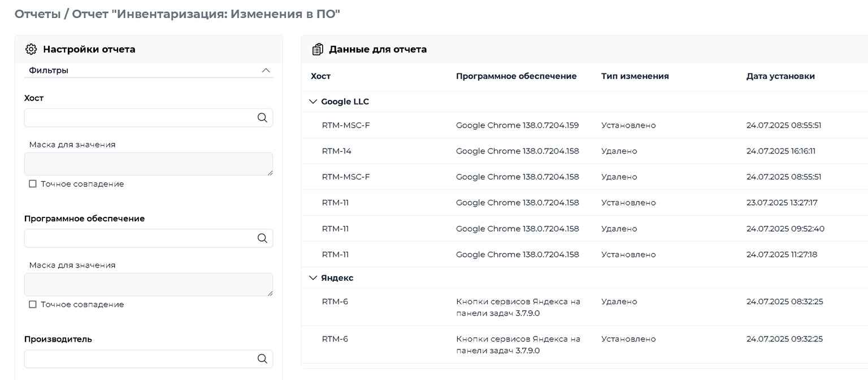Click the Программное обеспечение column header
This screenshot has height=380, width=868.
click(x=517, y=76)
